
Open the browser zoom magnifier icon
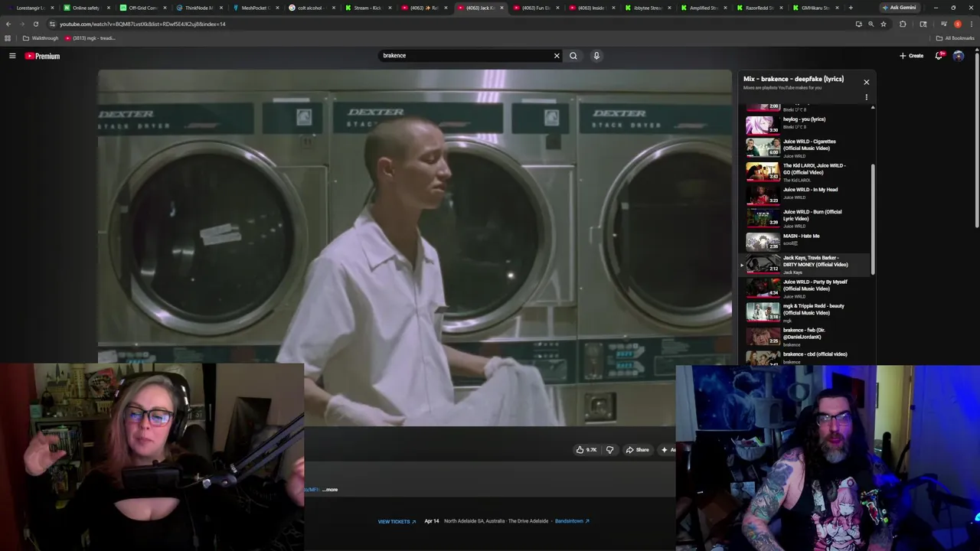tap(871, 24)
